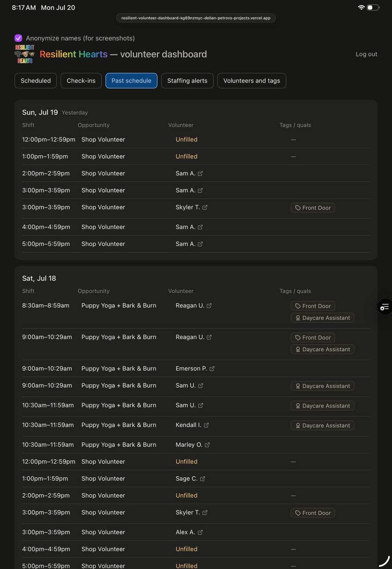The width and height of the screenshot is (392, 569).
Task: Tap the browser URL address pill
Action: 196,18
